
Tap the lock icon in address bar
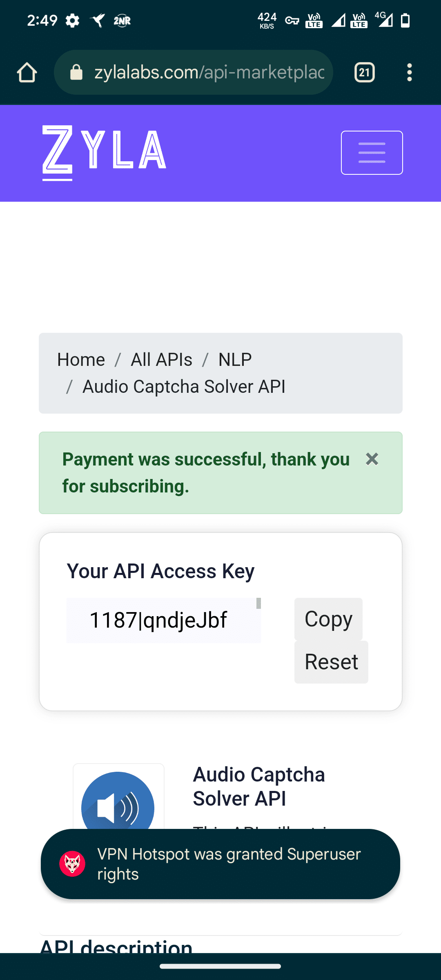(x=76, y=73)
